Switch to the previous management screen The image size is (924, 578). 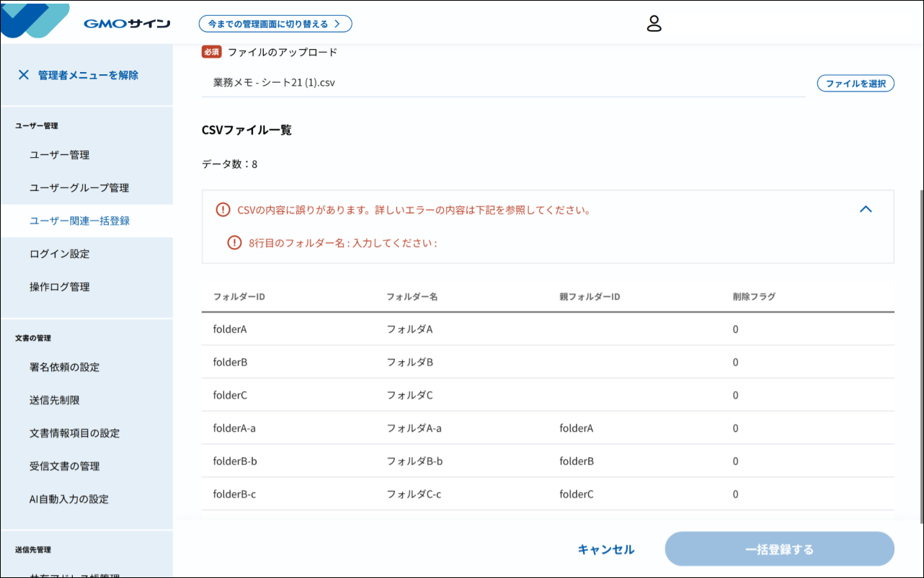(x=275, y=24)
